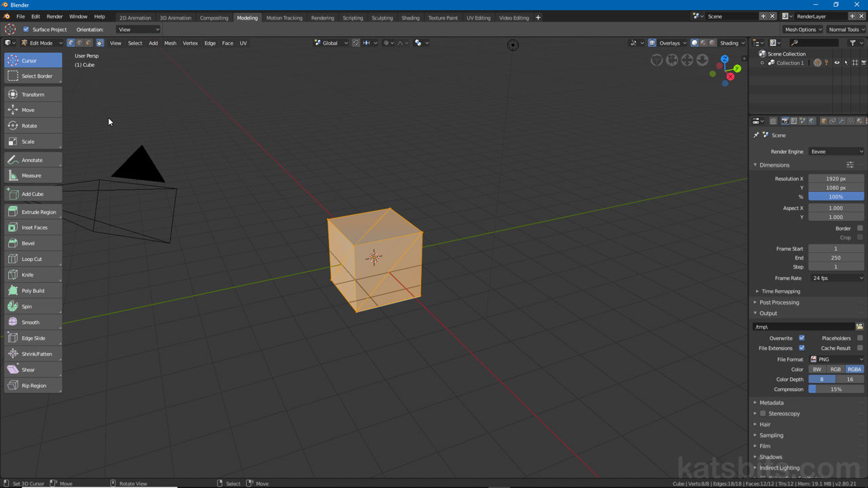
Task: Open the File Format dropdown
Action: pos(836,359)
